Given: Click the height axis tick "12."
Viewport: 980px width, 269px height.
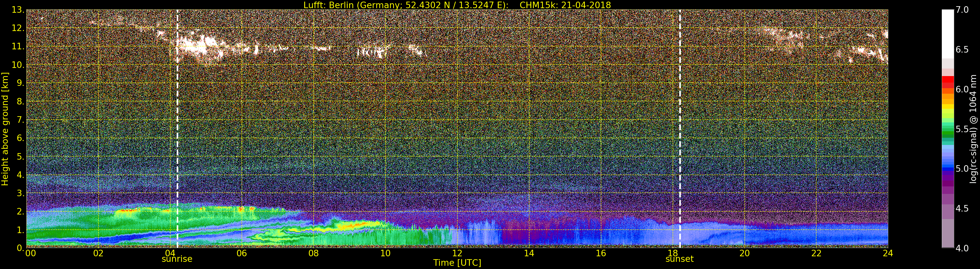Looking at the screenshot, I should click(18, 28).
